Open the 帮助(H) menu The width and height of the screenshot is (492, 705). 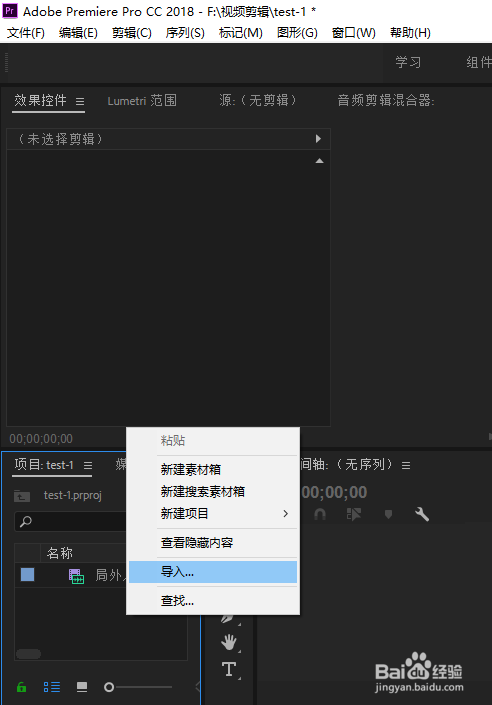click(x=410, y=32)
